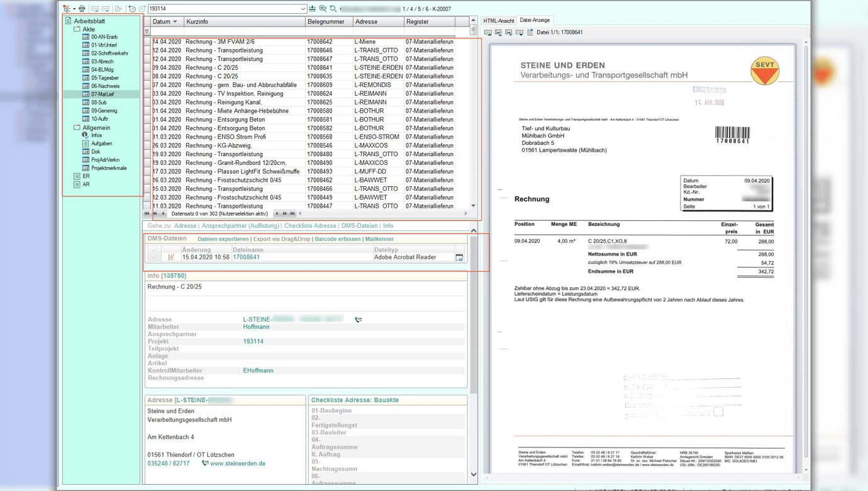Click Datum column sort arrow
The width and height of the screenshot is (868, 491).
click(x=175, y=22)
